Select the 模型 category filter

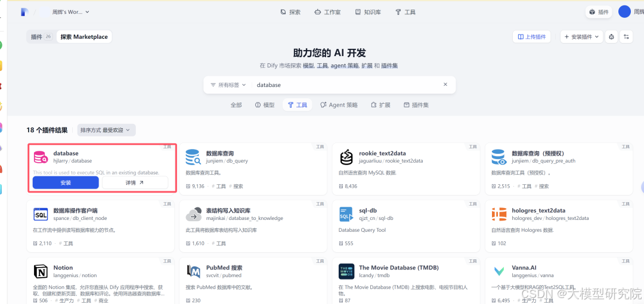tap(265, 105)
